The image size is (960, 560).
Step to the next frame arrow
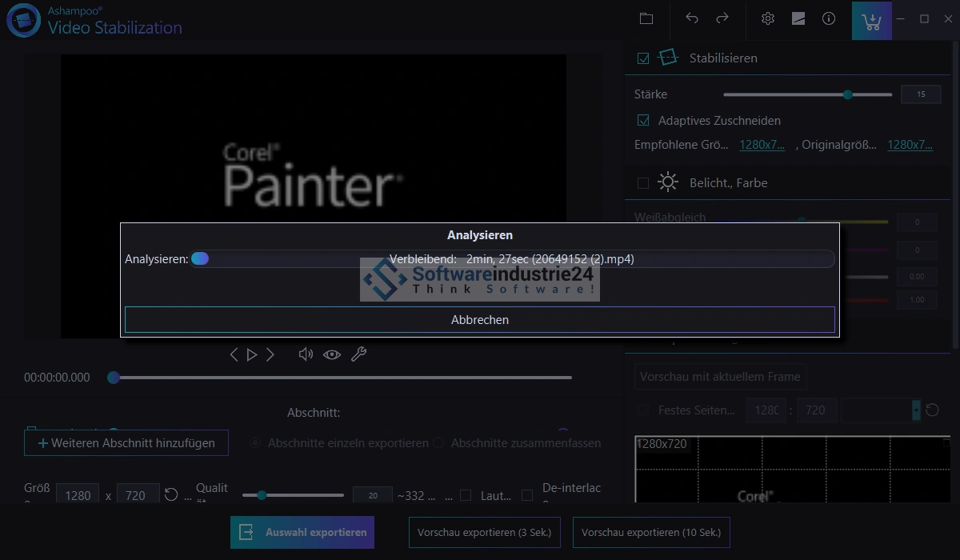point(270,354)
